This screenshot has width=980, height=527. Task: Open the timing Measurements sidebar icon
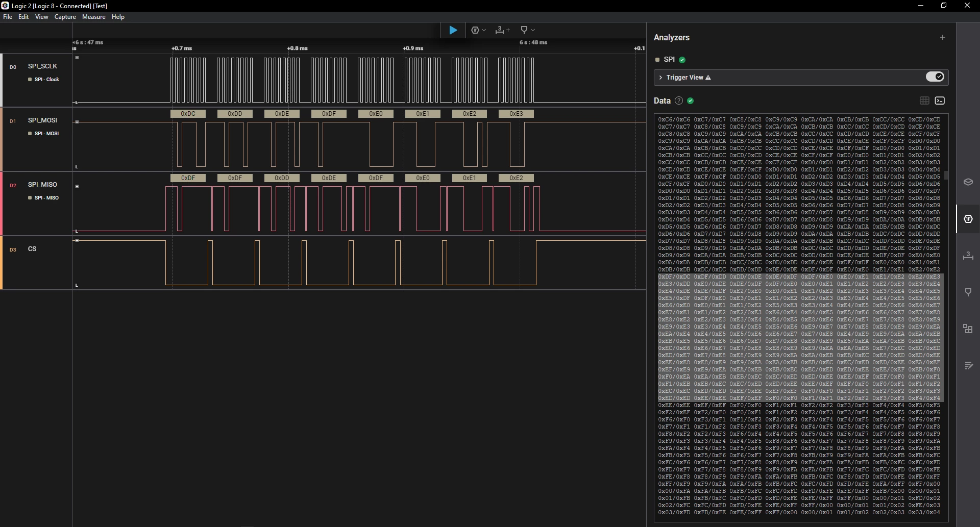(968, 256)
